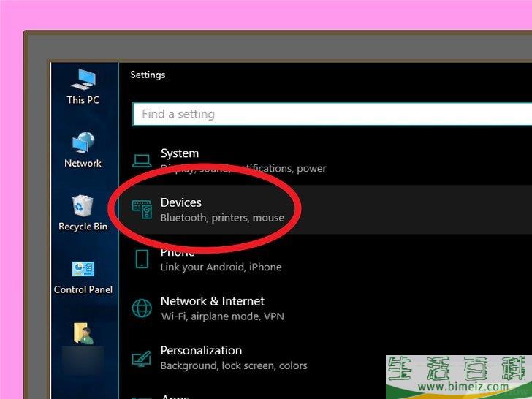Click the 'Wi-Fi, airplane mode, VPN' description

223,316
